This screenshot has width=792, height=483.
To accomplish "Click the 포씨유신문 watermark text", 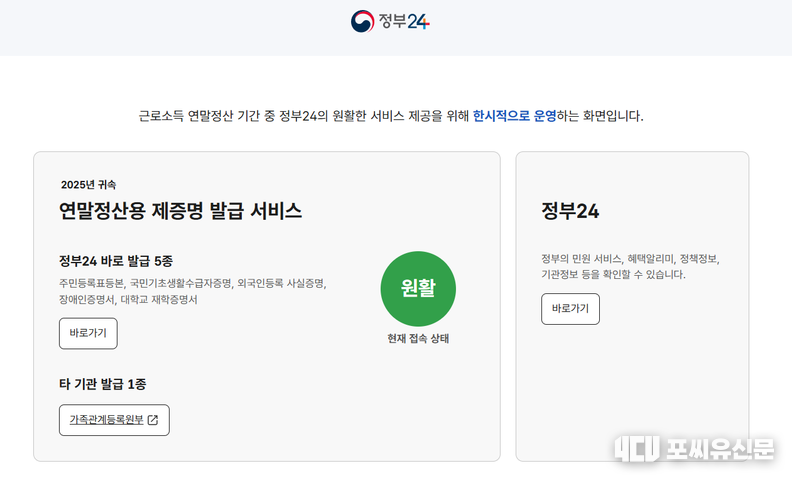I will pyautogui.click(x=720, y=450).
